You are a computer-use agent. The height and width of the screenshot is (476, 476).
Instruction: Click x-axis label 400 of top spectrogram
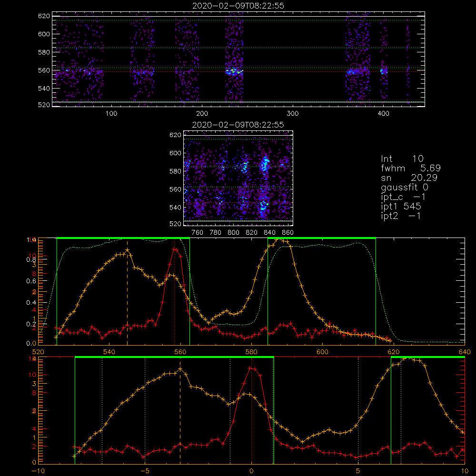(x=383, y=114)
